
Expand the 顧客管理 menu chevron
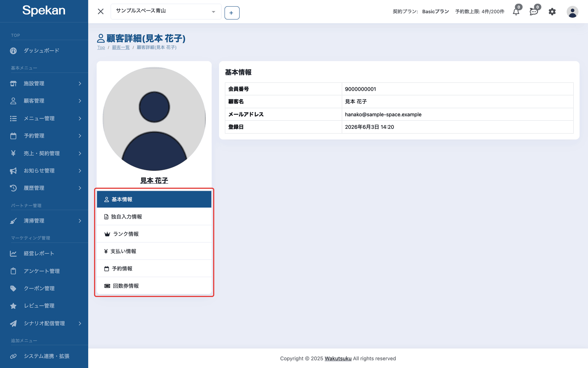click(80, 101)
